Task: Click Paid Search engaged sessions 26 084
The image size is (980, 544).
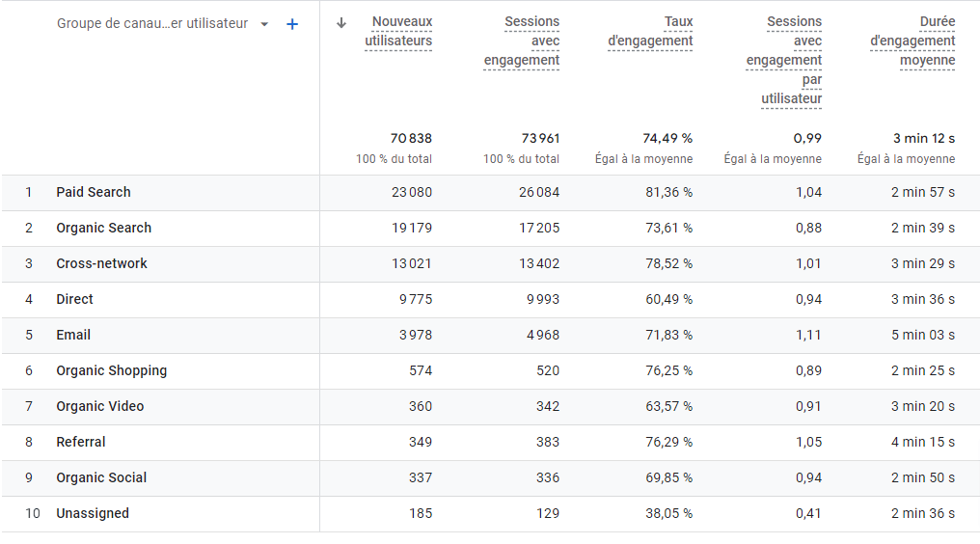Action: [539, 193]
